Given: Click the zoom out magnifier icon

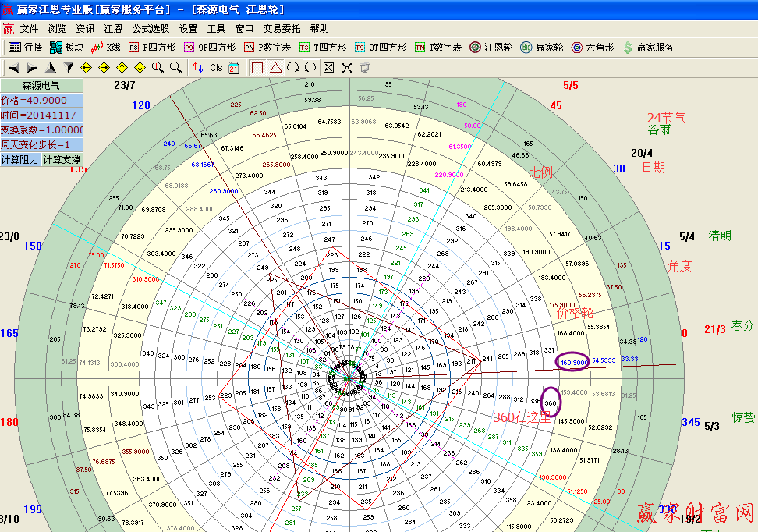Looking at the screenshot, I should (x=175, y=68).
